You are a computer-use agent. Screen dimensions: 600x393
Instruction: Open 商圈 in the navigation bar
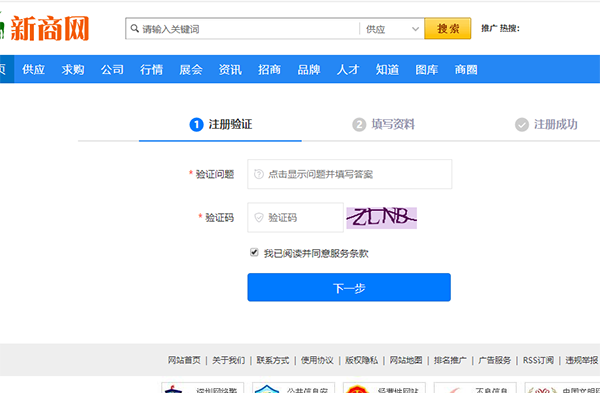[466, 69]
